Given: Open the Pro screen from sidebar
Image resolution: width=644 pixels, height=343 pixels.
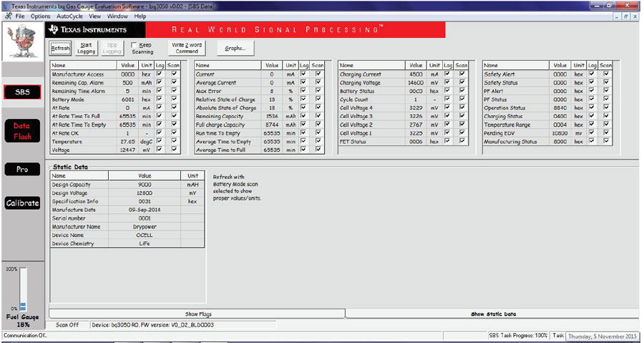Looking at the screenshot, I should [22, 169].
